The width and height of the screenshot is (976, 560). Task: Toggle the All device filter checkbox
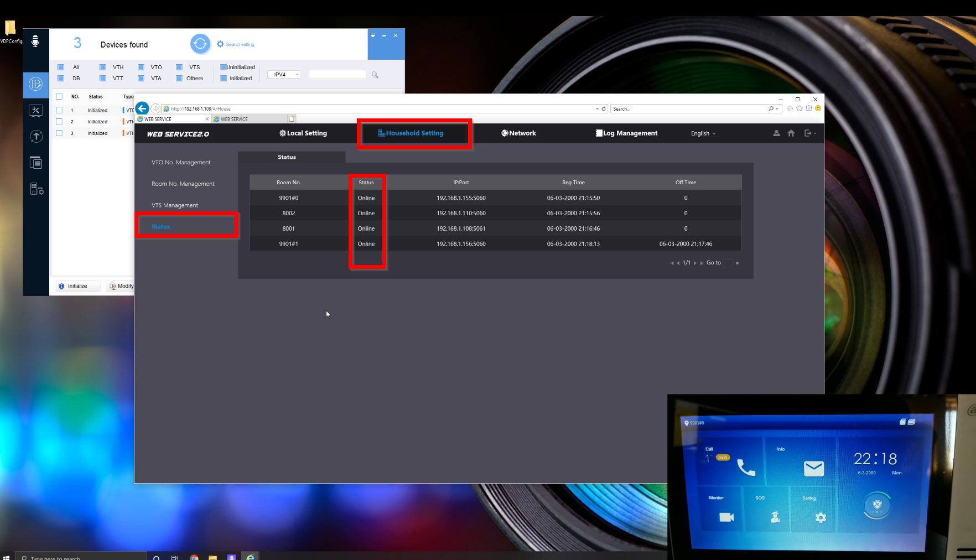(61, 68)
